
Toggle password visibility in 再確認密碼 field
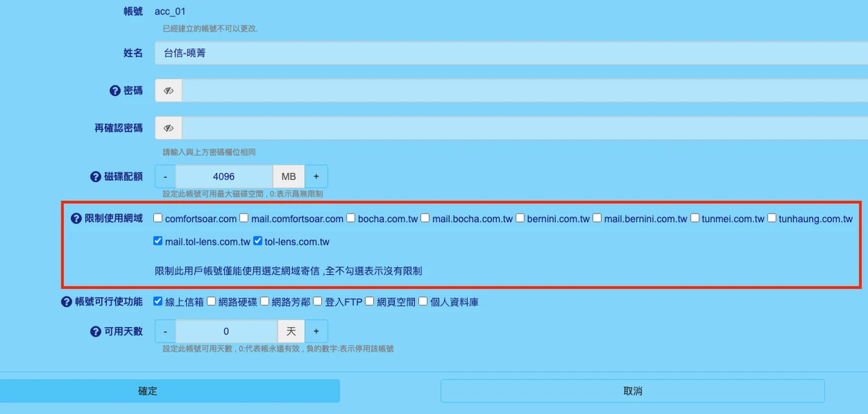tap(169, 128)
